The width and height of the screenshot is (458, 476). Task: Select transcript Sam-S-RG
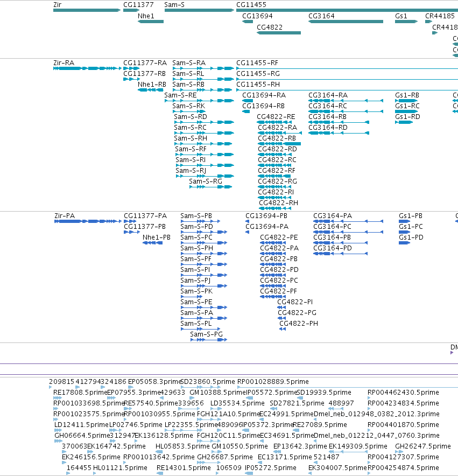pos(210,187)
